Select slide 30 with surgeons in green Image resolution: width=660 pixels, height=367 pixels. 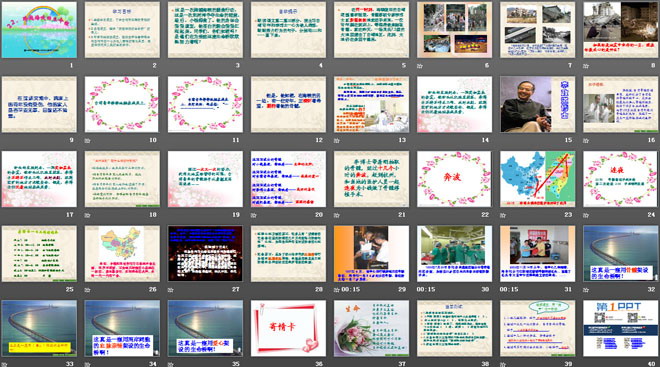point(455,254)
